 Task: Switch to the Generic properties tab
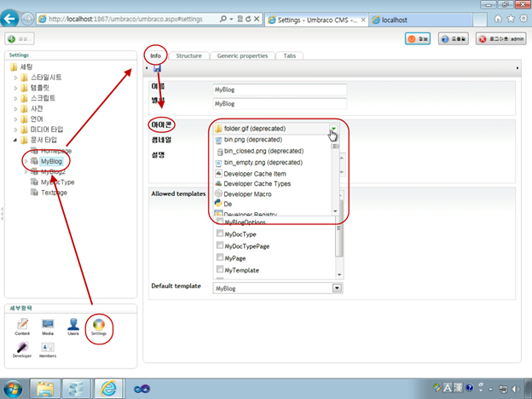(242, 55)
